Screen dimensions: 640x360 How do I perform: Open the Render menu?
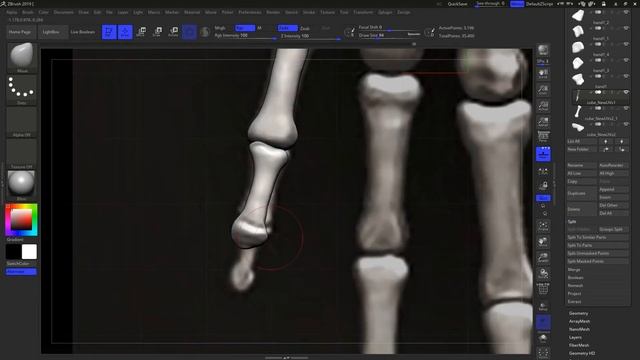273,12
